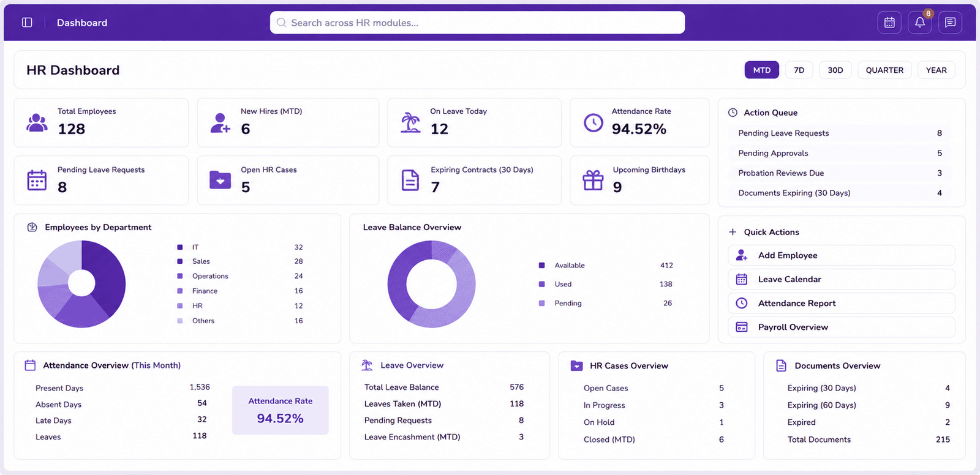Click the Late Days row

(x=123, y=421)
